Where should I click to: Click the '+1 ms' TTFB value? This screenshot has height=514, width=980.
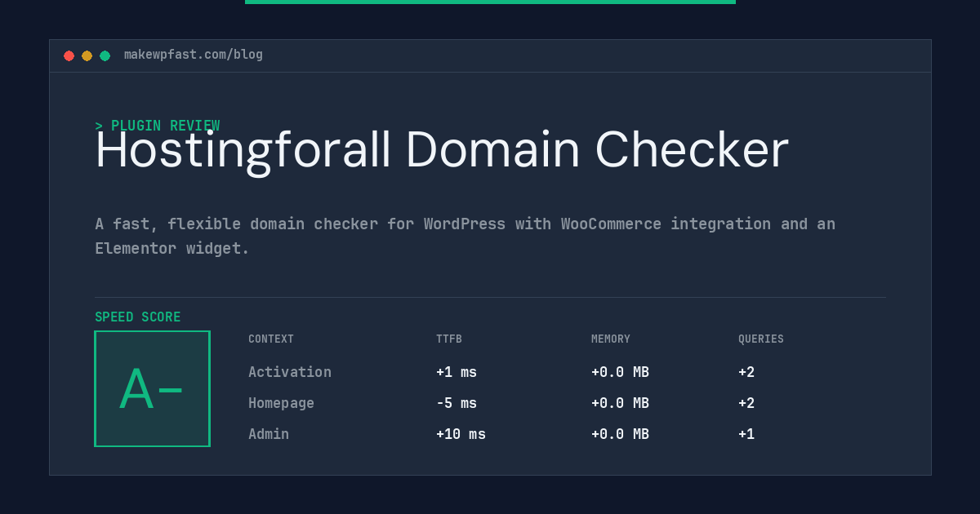457,372
